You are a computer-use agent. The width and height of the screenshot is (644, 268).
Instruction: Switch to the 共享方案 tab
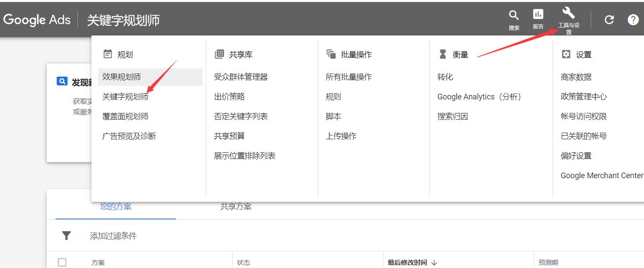pyautogui.click(x=236, y=207)
